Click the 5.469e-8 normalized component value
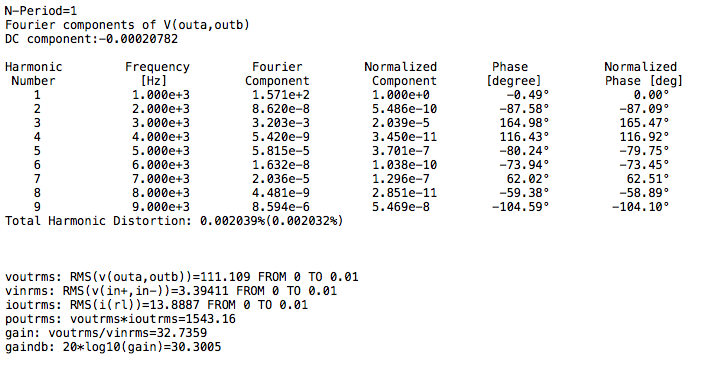This screenshot has width=712, height=377. (x=400, y=207)
